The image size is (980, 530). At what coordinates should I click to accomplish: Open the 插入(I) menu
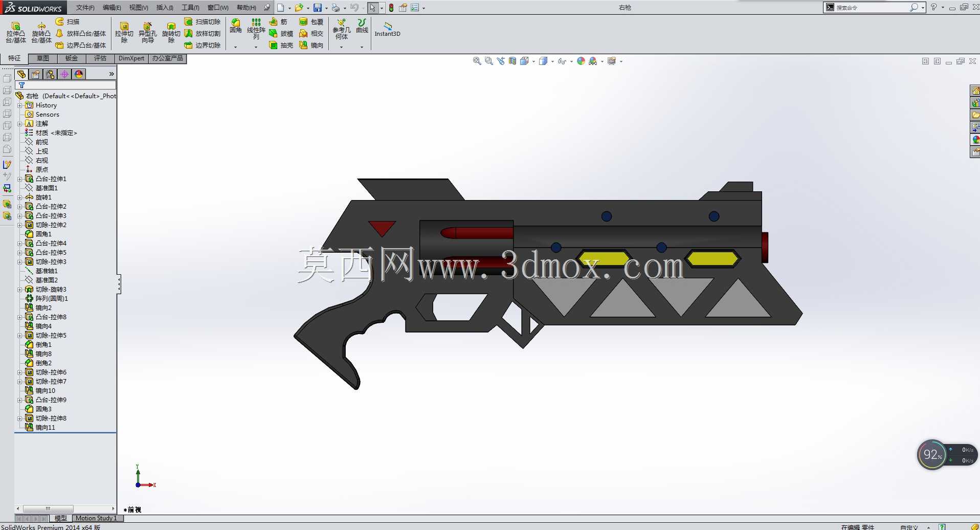coord(165,8)
